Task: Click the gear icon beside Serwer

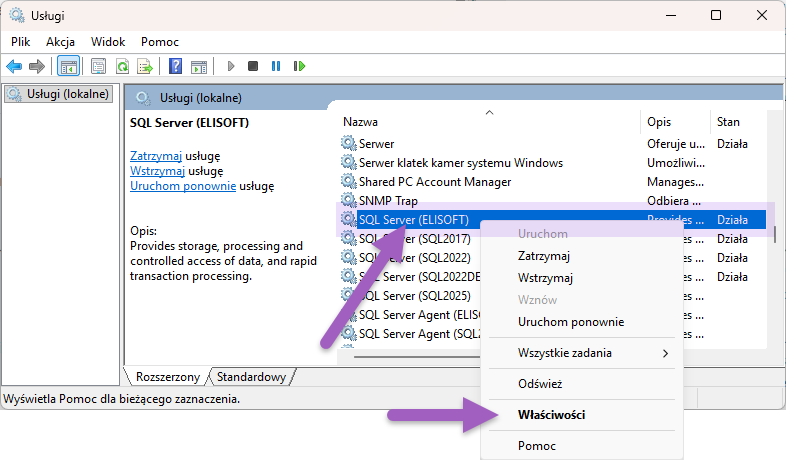Action: point(348,143)
